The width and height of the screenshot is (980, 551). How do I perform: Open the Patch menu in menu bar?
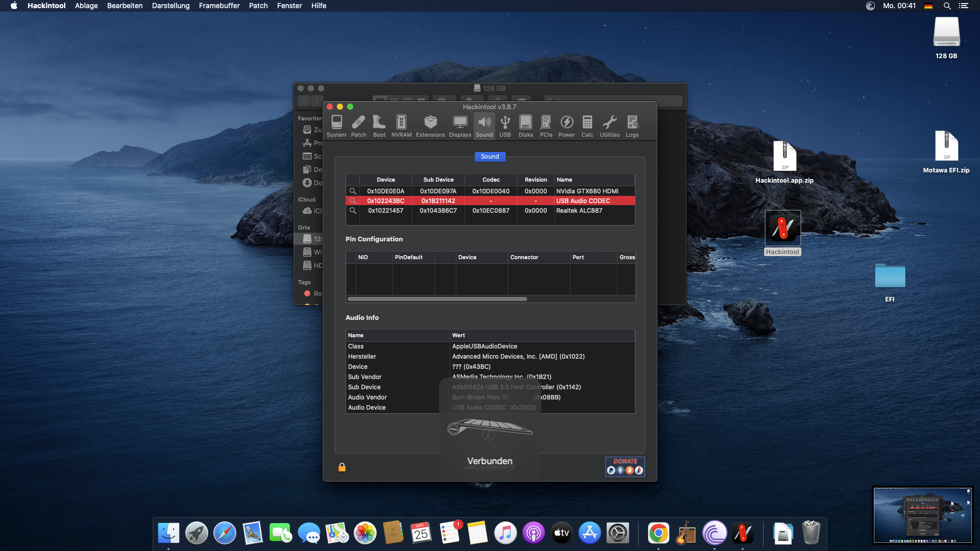(258, 6)
